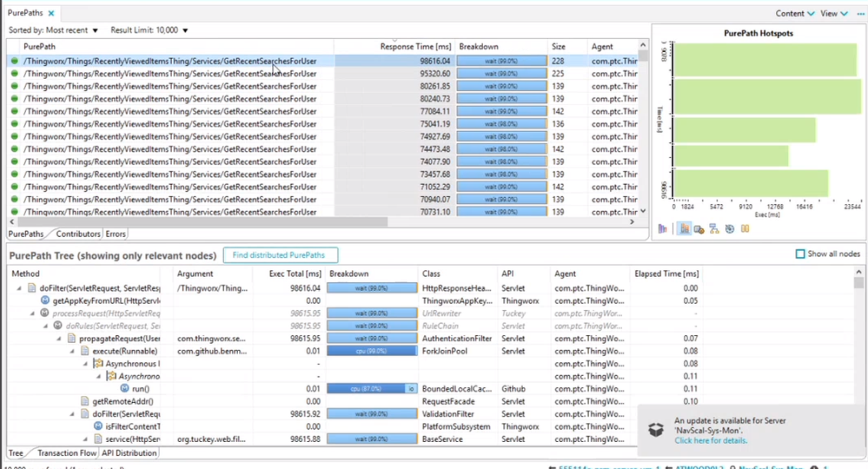
Task: Click the Method column header
Action: click(x=25, y=274)
